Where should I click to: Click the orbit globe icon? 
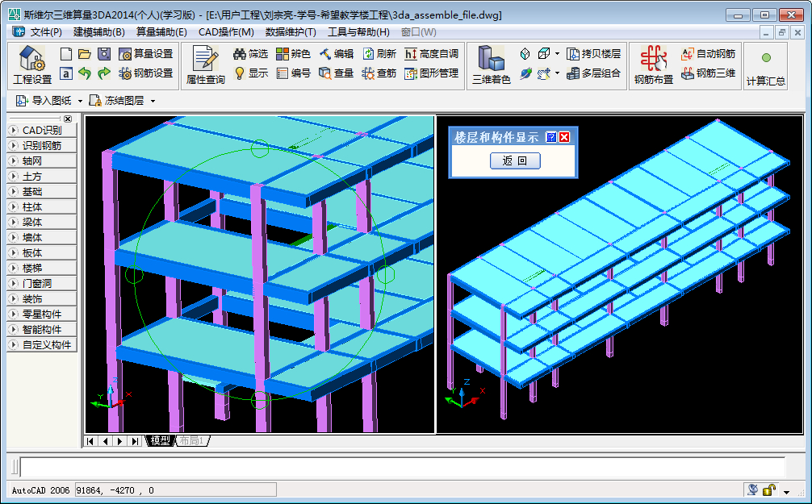tap(525, 73)
